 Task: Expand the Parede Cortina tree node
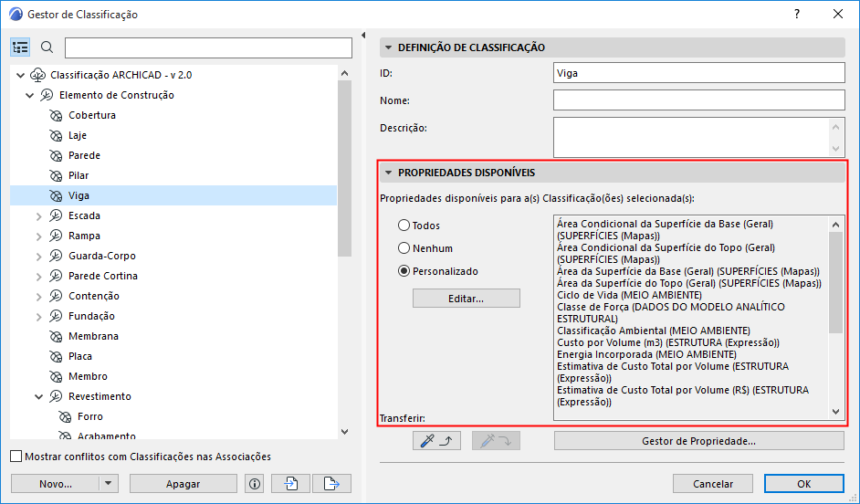click(39, 277)
